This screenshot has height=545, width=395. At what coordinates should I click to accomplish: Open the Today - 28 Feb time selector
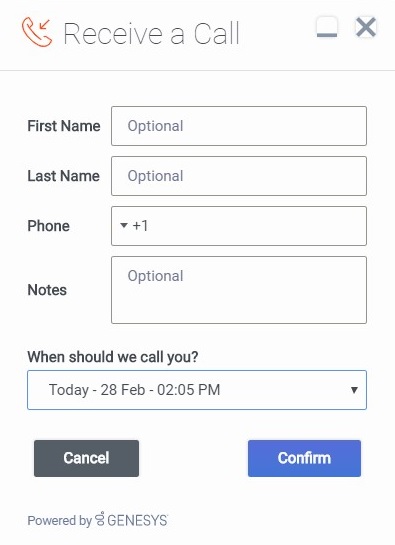(197, 390)
